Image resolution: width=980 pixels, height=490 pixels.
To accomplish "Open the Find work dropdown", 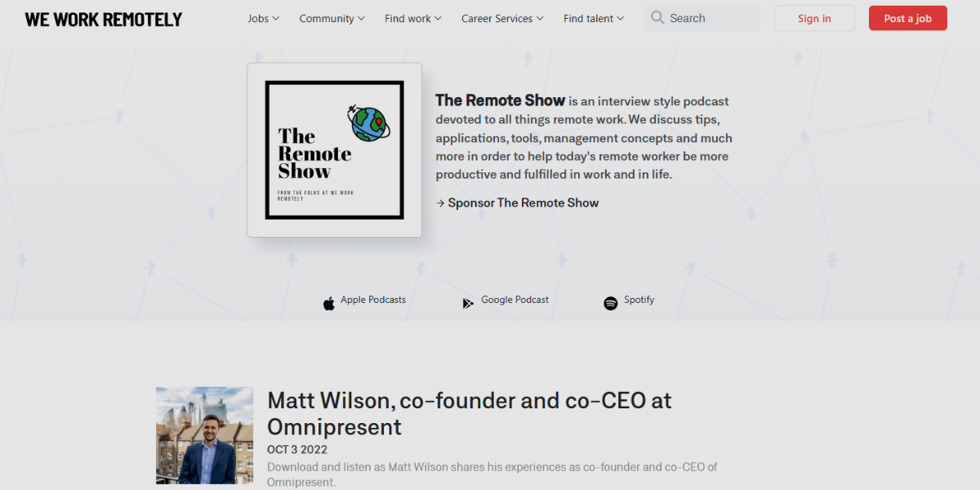I will pyautogui.click(x=413, y=18).
